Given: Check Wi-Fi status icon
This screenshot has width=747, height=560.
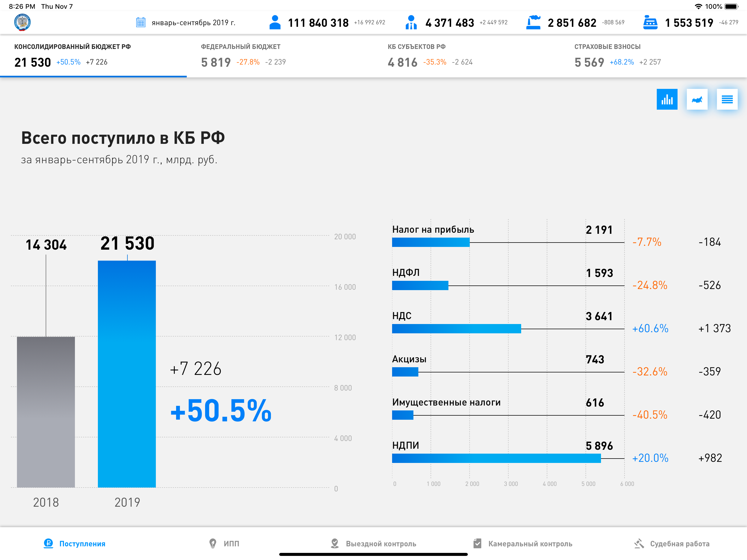Looking at the screenshot, I should click(699, 6).
